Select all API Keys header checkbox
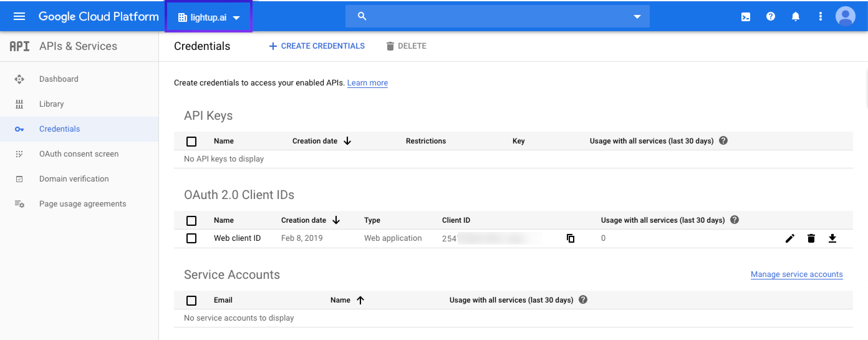Image resolution: width=868 pixels, height=340 pixels. [x=191, y=141]
